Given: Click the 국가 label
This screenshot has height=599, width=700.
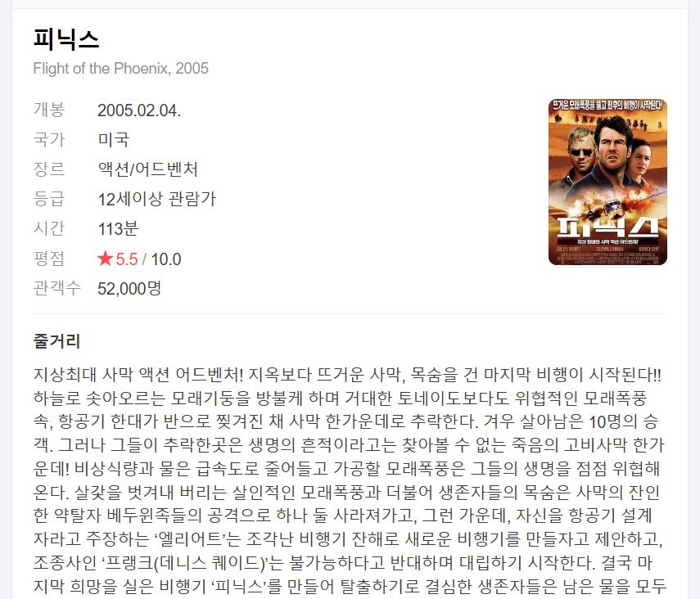Looking at the screenshot, I should tap(49, 139).
